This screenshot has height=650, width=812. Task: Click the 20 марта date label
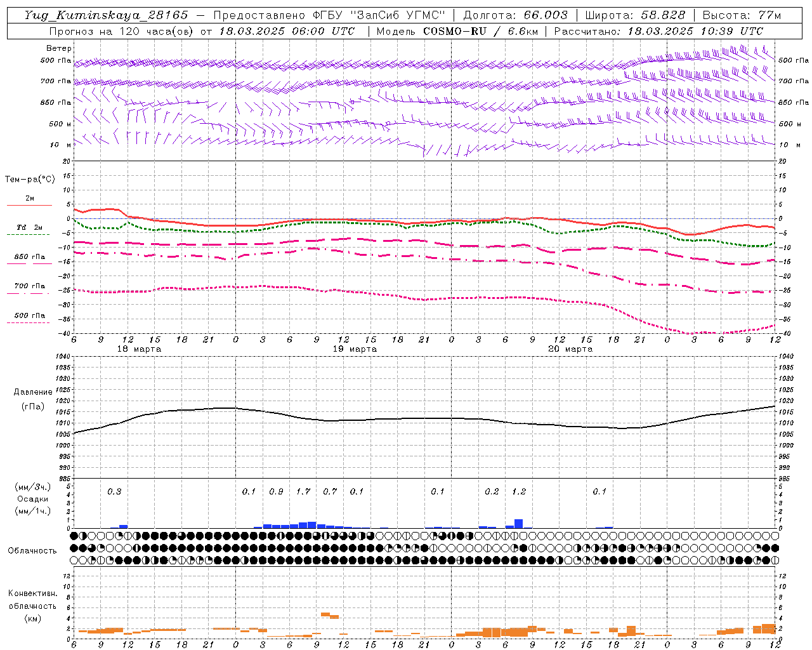pyautogui.click(x=570, y=349)
